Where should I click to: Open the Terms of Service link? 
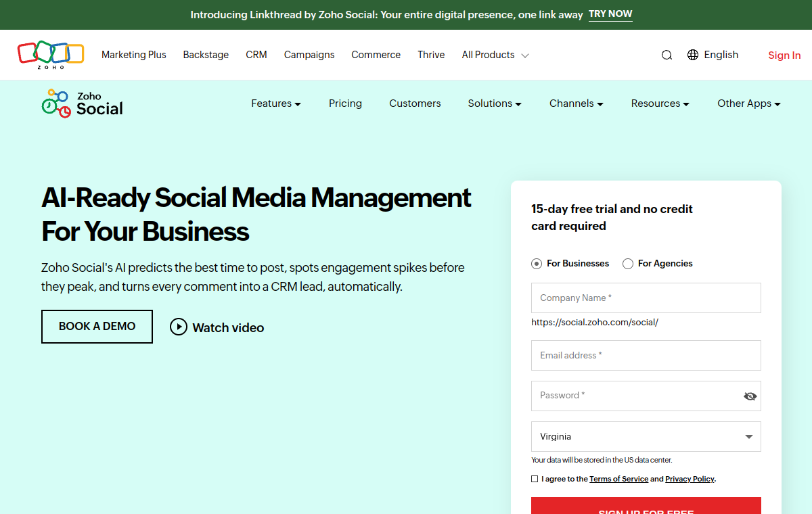618,479
